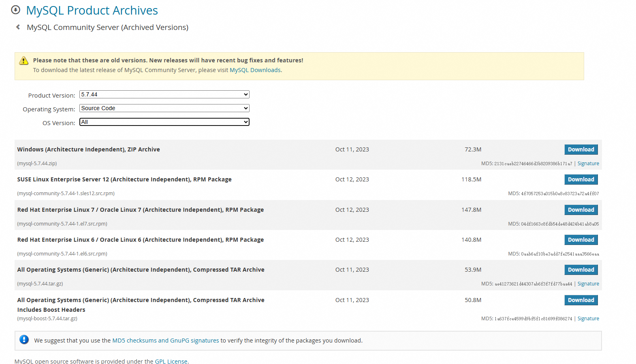The image size is (636, 364).
Task: Click the back arrow next to MySQL Community Server
Action: (18, 27)
